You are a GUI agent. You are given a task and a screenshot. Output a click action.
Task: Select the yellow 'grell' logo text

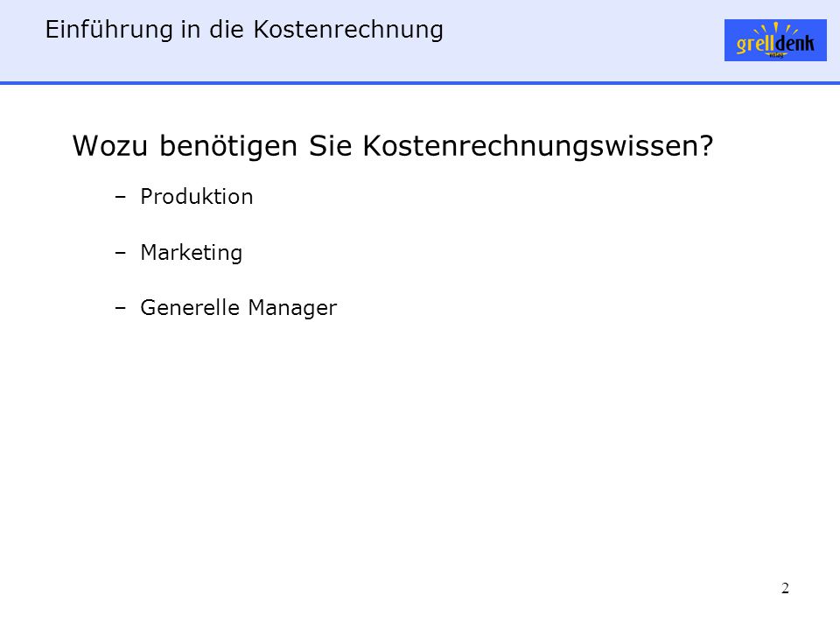coord(755,44)
